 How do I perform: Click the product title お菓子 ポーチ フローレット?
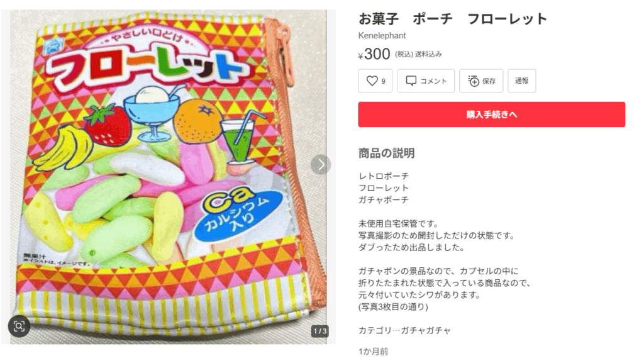(x=453, y=19)
